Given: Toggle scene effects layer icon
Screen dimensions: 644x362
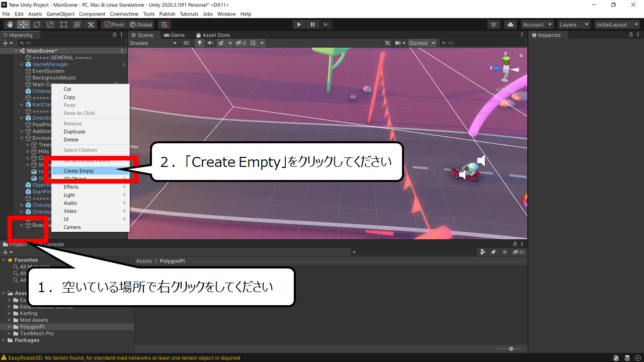Looking at the screenshot, I should click(221, 43).
